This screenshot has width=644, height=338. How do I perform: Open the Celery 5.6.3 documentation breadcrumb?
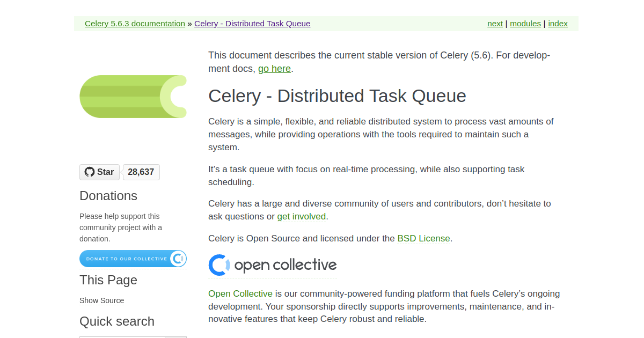point(135,24)
